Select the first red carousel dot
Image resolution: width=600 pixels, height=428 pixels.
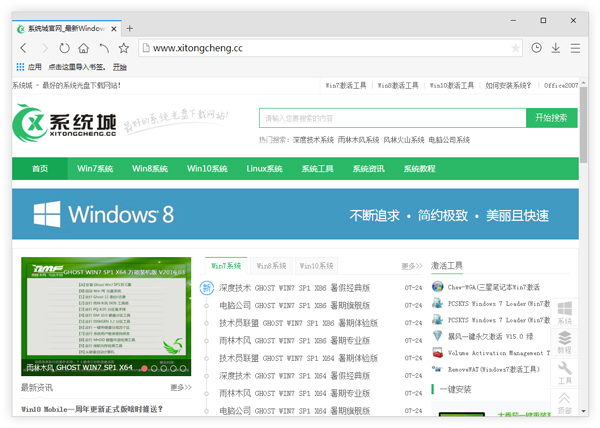click(x=144, y=368)
